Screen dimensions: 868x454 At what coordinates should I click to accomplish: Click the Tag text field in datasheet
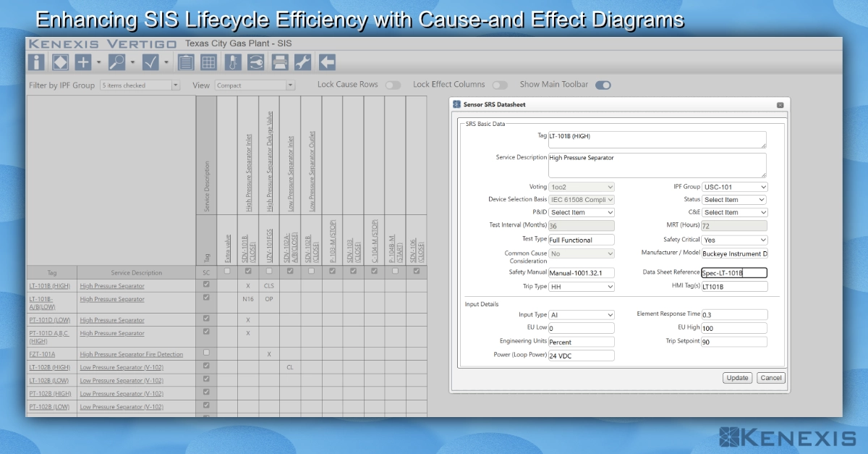[658, 140]
